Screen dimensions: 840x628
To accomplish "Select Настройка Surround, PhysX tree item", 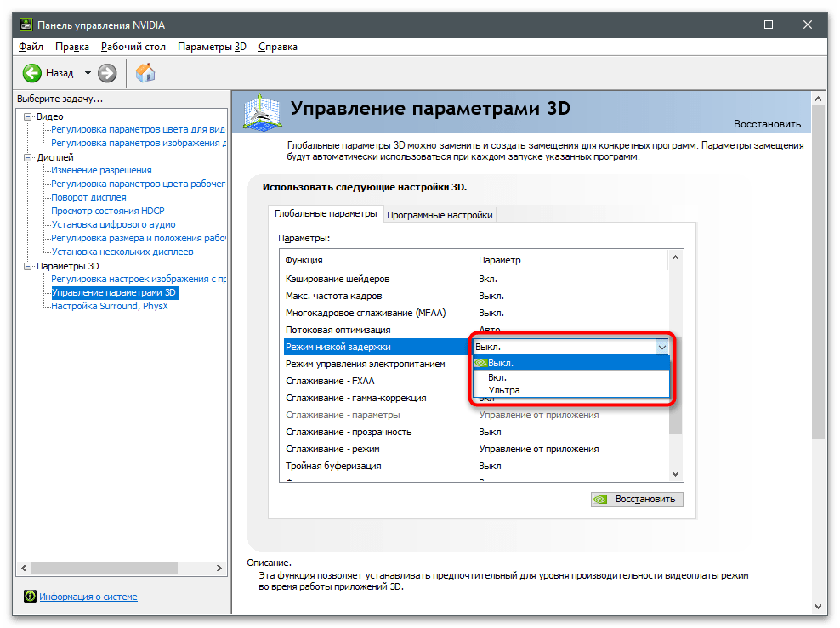I will [110, 306].
